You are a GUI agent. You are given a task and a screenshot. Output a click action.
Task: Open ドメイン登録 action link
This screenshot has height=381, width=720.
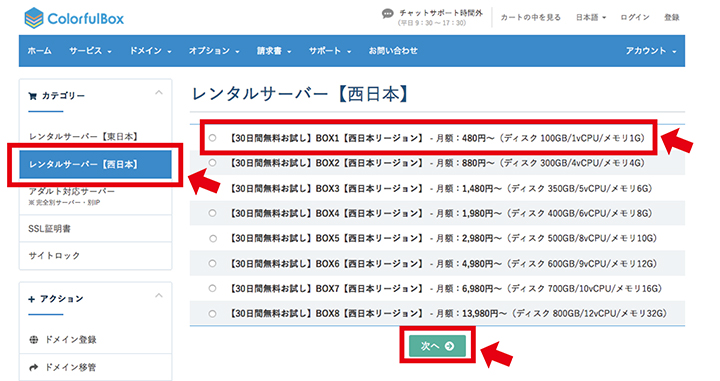tap(70, 340)
